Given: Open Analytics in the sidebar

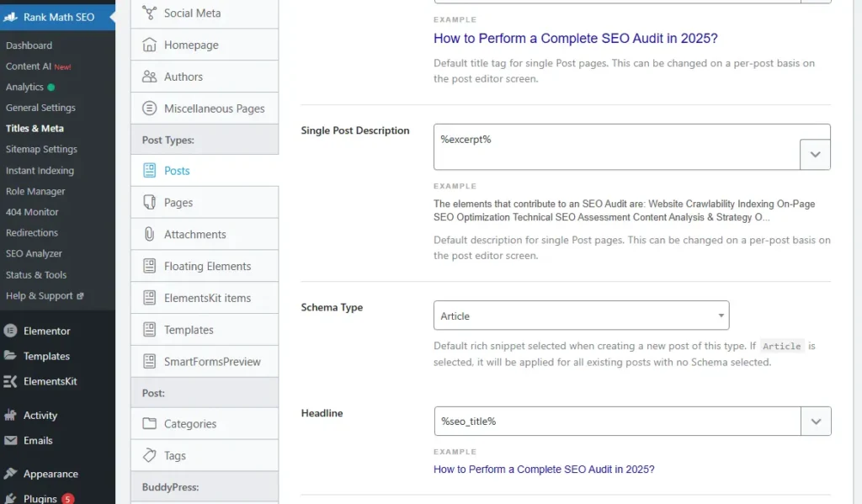Looking at the screenshot, I should (24, 87).
